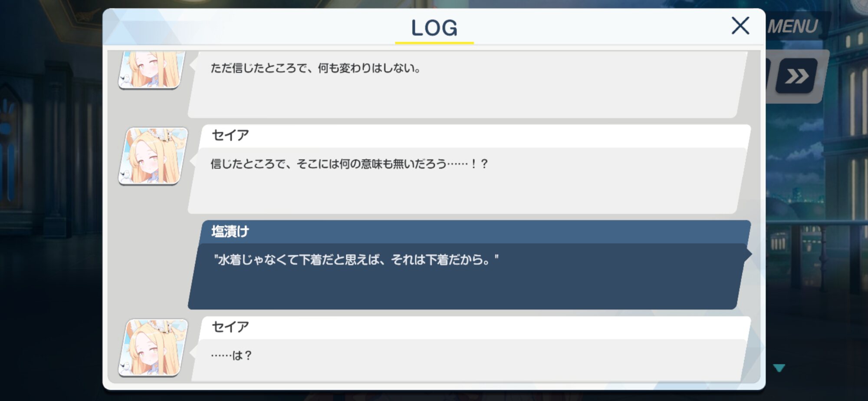868x401 pixels.
Task: Click the teal down-arrow advance indicator
Action: [779, 368]
